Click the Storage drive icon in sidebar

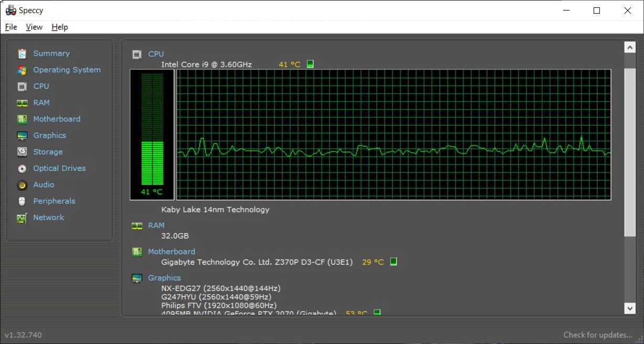[x=22, y=152]
